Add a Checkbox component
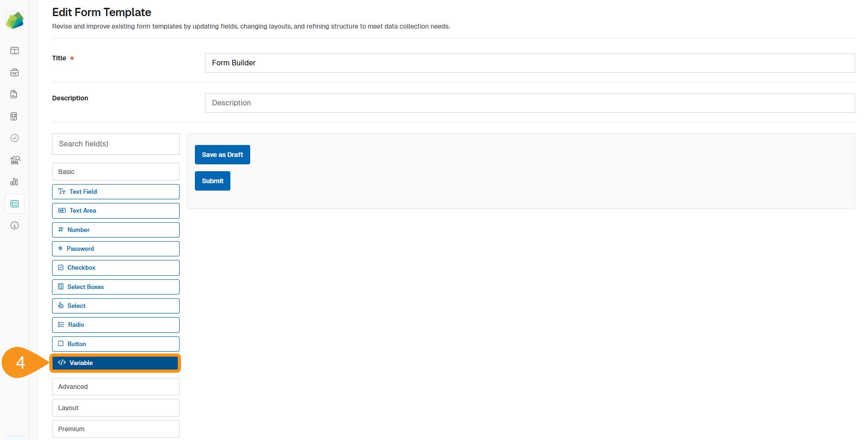This screenshot has width=868, height=440. click(x=116, y=268)
